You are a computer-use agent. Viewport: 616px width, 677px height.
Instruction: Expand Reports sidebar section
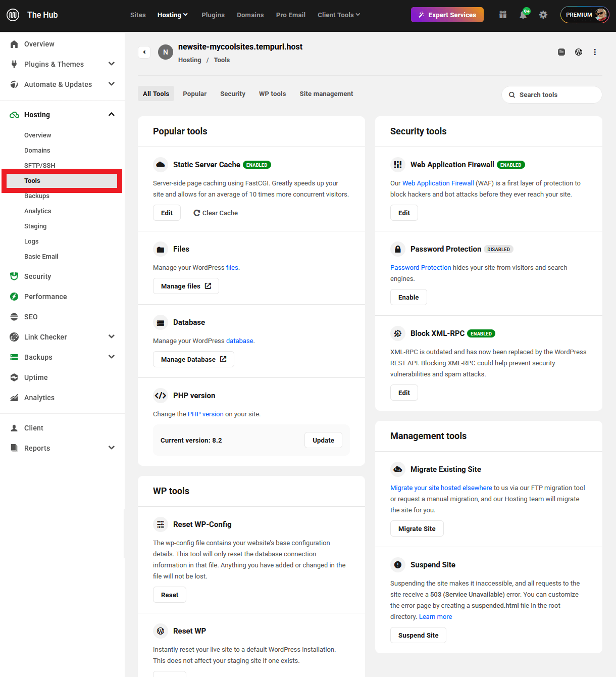tap(112, 448)
